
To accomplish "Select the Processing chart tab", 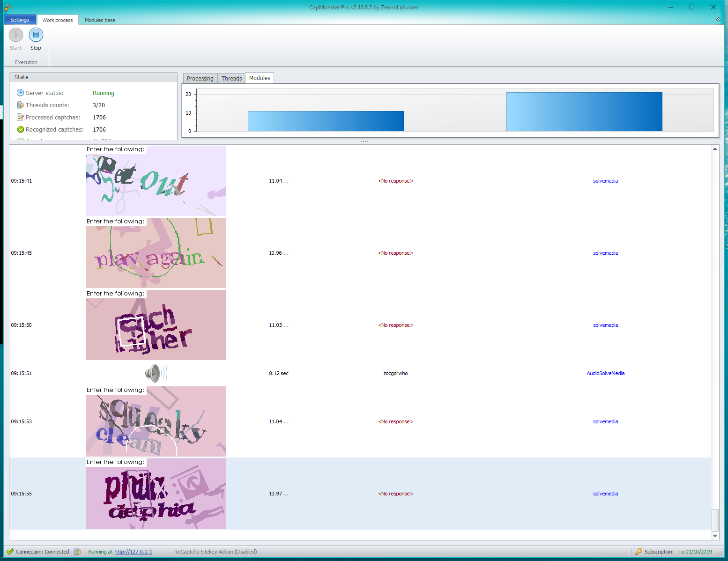I will [x=200, y=79].
